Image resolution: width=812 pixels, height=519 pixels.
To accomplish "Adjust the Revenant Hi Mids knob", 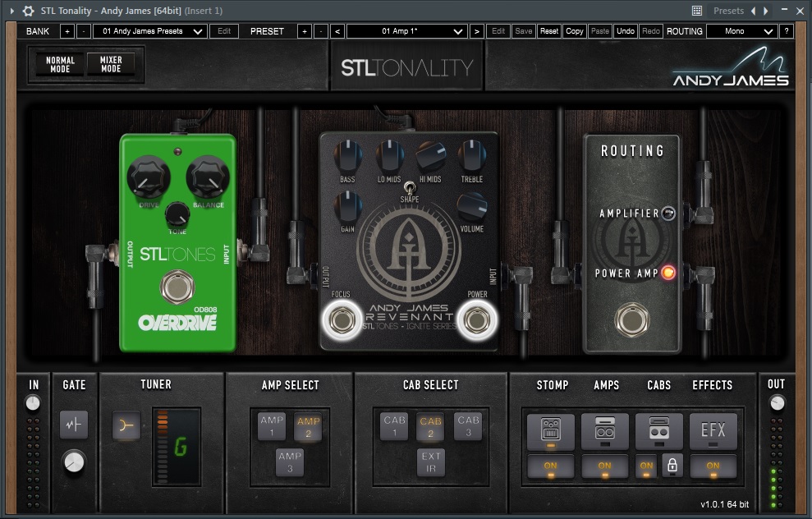I will coord(431,156).
